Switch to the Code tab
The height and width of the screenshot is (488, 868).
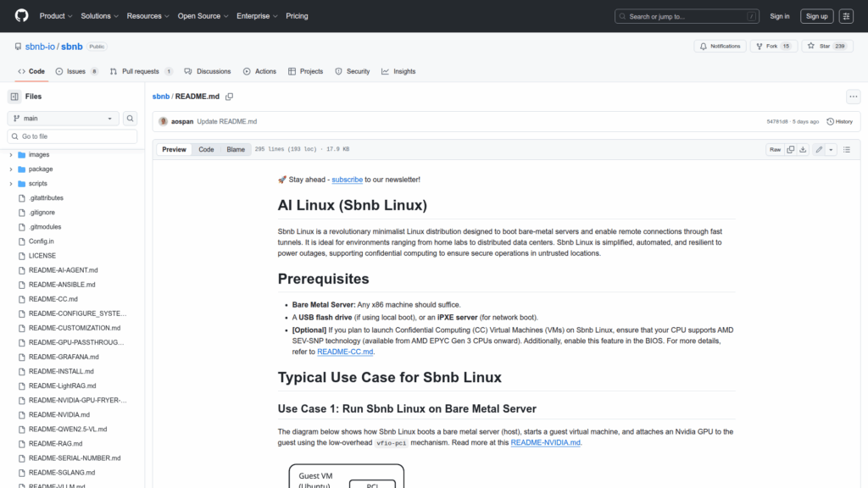tap(31, 71)
